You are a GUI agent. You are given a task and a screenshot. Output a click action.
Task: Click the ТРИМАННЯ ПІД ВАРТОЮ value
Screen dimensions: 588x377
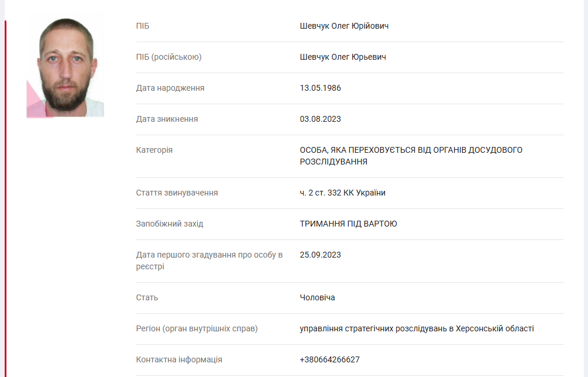click(348, 224)
